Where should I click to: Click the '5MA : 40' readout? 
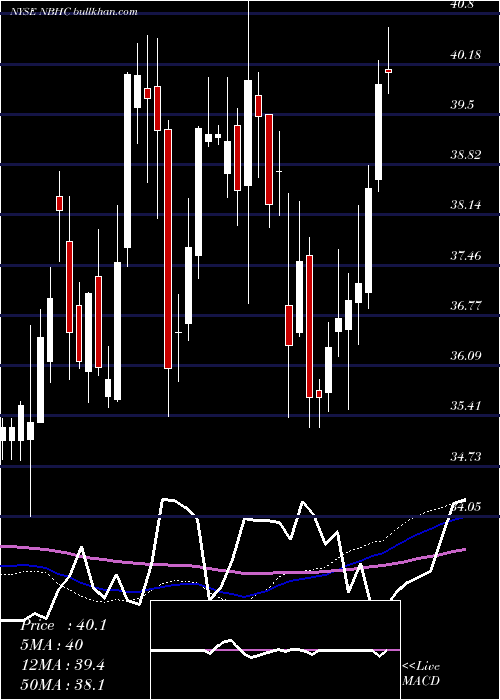pos(52,645)
